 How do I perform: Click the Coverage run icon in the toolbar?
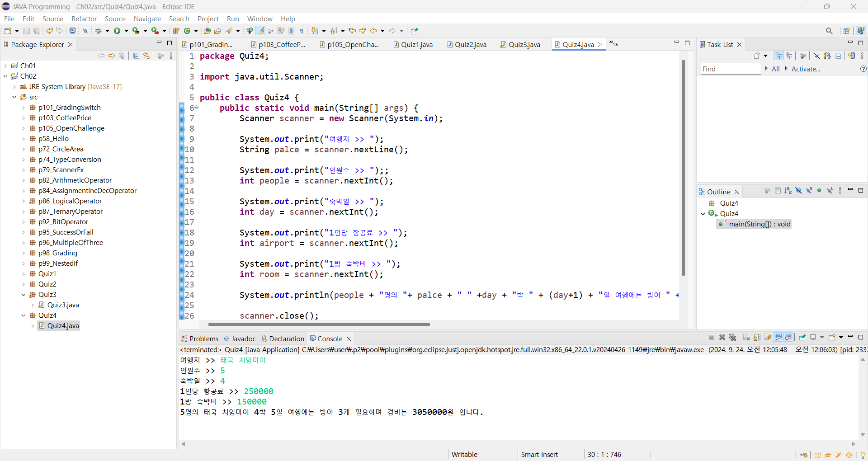[x=136, y=31]
